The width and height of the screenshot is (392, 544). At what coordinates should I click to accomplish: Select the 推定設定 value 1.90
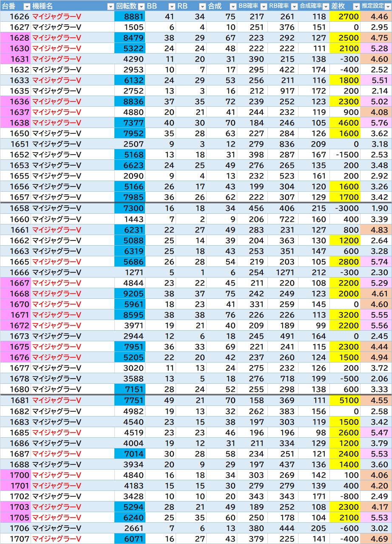point(375,209)
